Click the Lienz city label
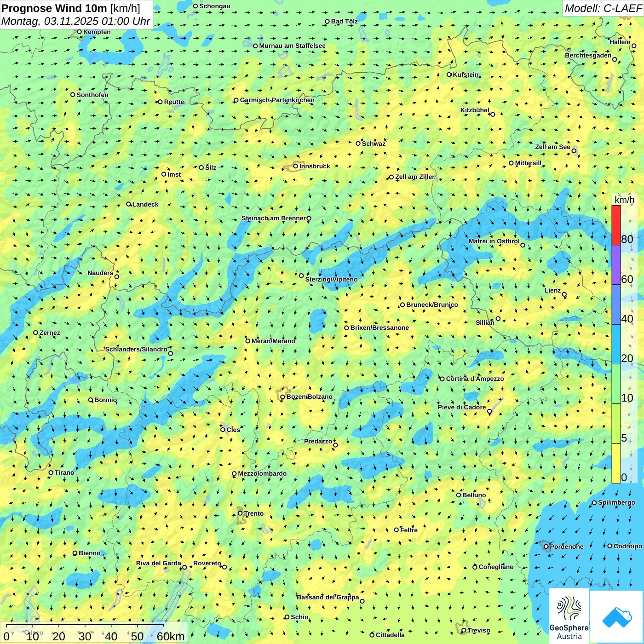The image size is (644, 644). point(552,290)
